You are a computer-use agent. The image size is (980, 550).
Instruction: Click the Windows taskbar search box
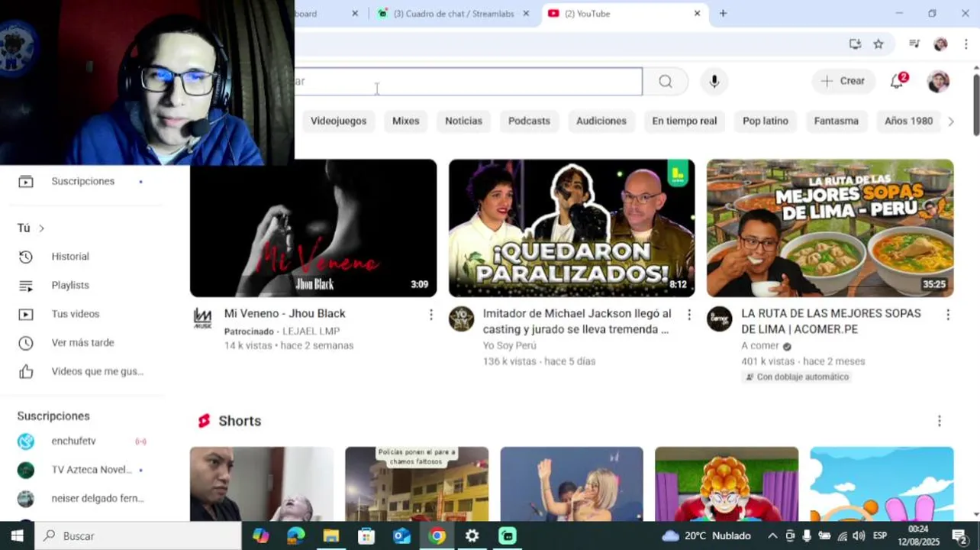pyautogui.click(x=138, y=536)
